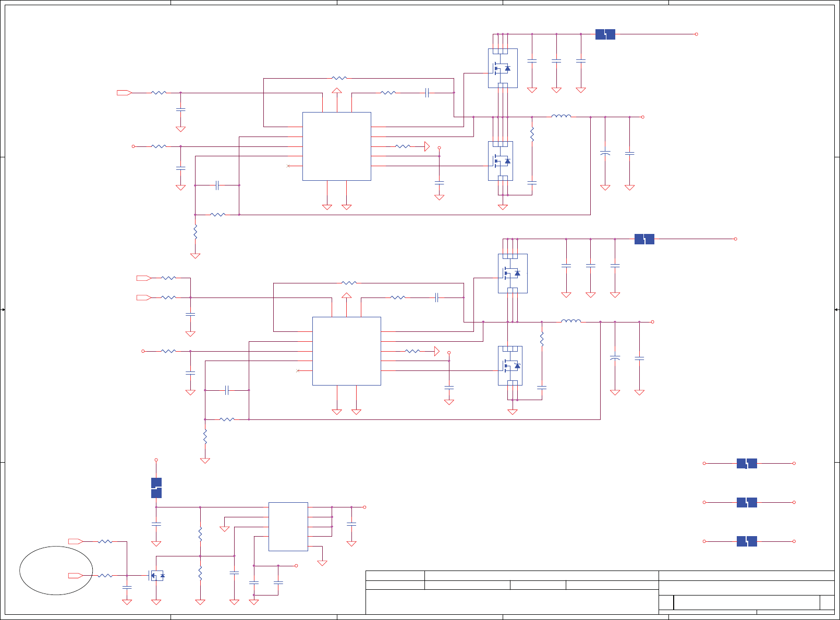Select the bottom jumper of the three stacked at right
The image size is (840, 620).
tap(747, 541)
